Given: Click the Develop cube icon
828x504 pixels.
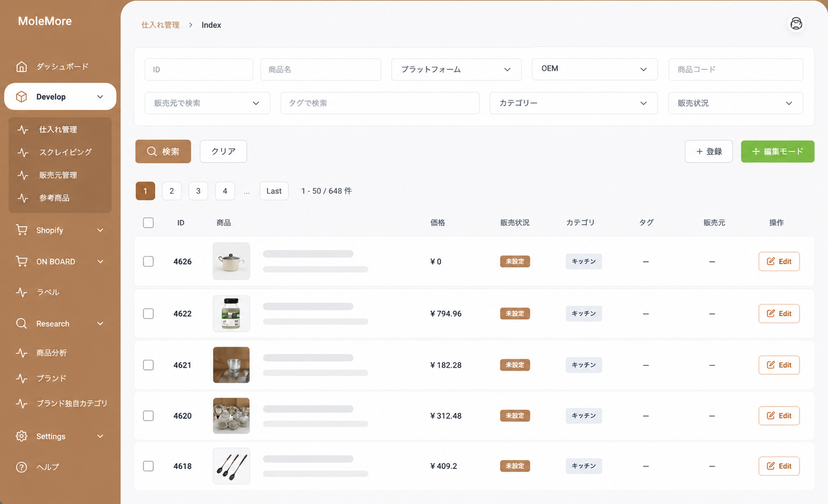Looking at the screenshot, I should point(22,96).
